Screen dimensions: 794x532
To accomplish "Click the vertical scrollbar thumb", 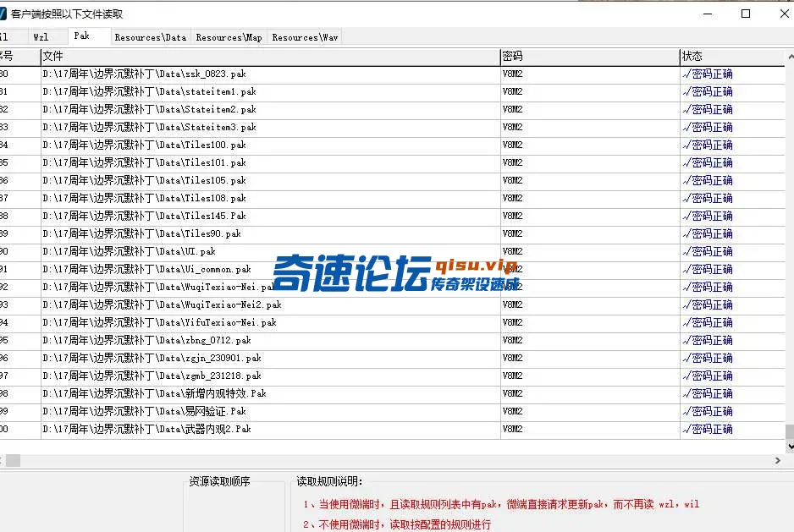I will pos(790,433).
